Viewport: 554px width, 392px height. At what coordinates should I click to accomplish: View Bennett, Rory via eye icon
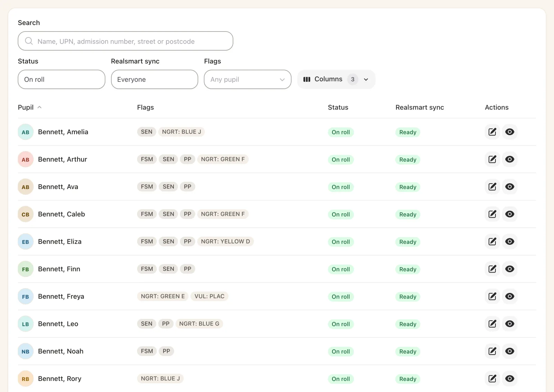pos(509,378)
